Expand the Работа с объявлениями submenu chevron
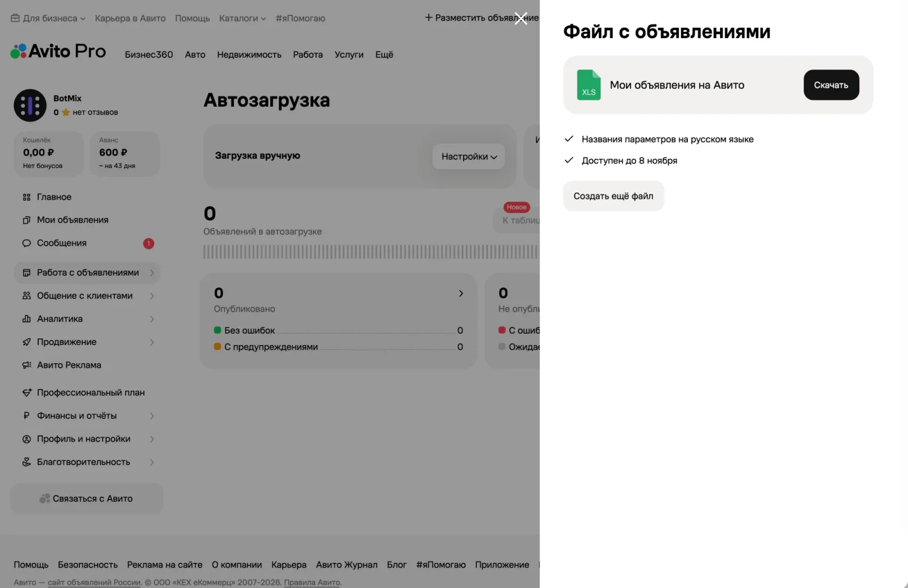 tap(152, 273)
